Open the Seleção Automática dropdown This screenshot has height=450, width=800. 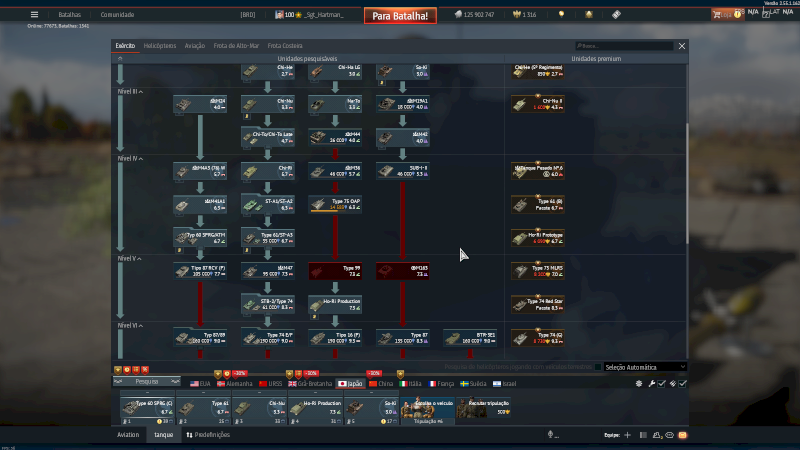(645, 367)
